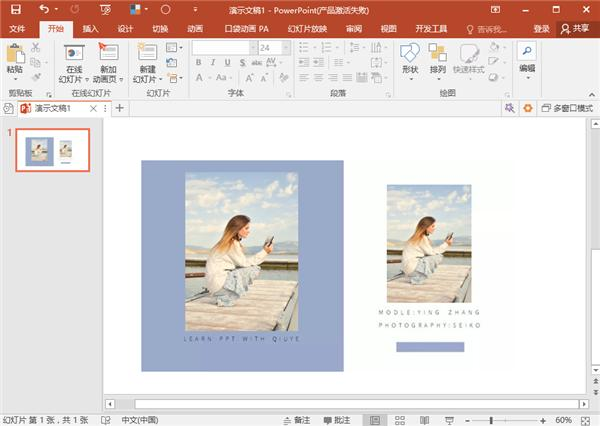The width and height of the screenshot is (600, 426).
Task: Switch to the 设计 tab
Action: [x=125, y=29]
